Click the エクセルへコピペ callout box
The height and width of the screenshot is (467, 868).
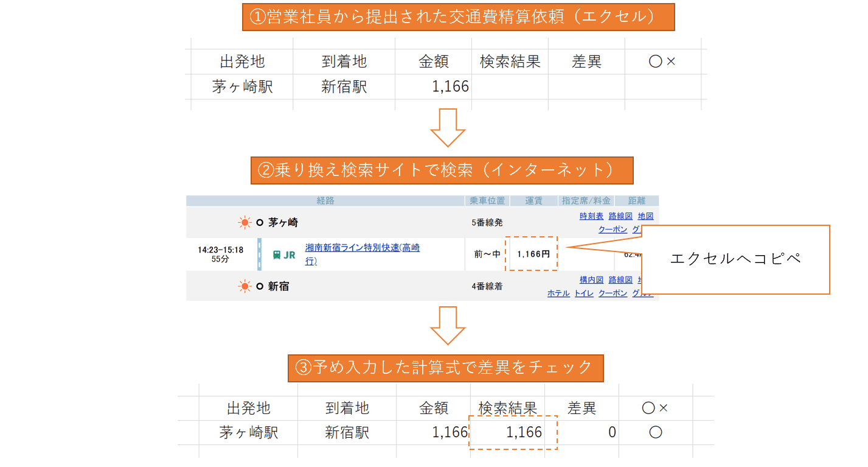tap(735, 259)
